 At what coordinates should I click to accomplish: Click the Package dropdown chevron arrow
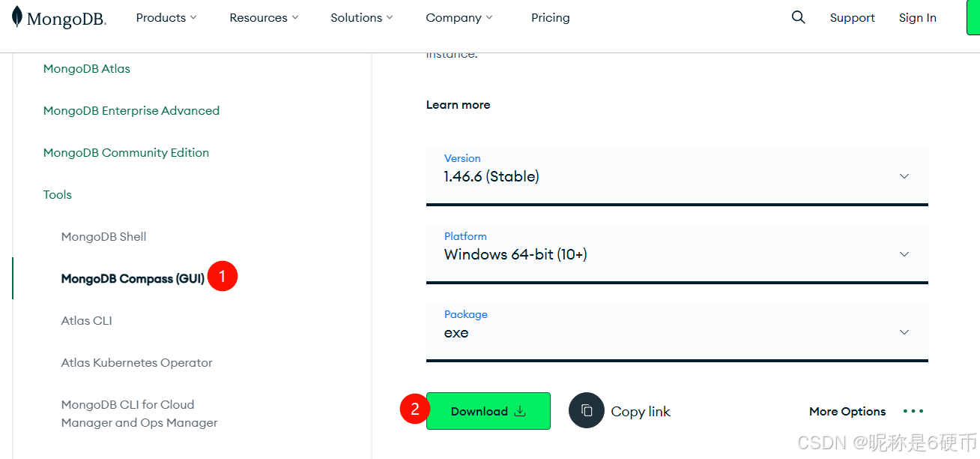(x=904, y=332)
